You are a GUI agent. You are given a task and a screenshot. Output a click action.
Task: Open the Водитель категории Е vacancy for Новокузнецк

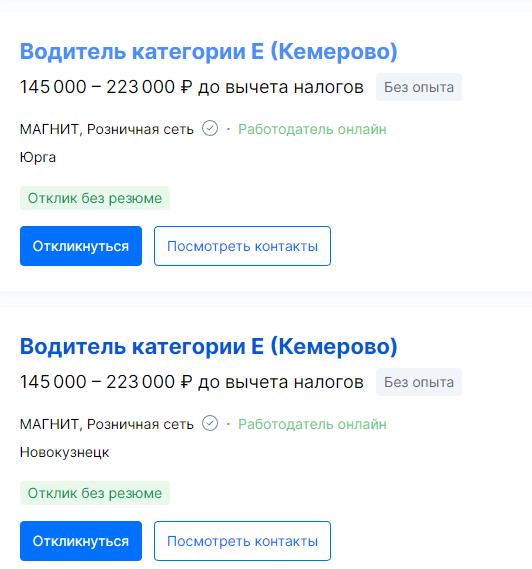coord(209,347)
